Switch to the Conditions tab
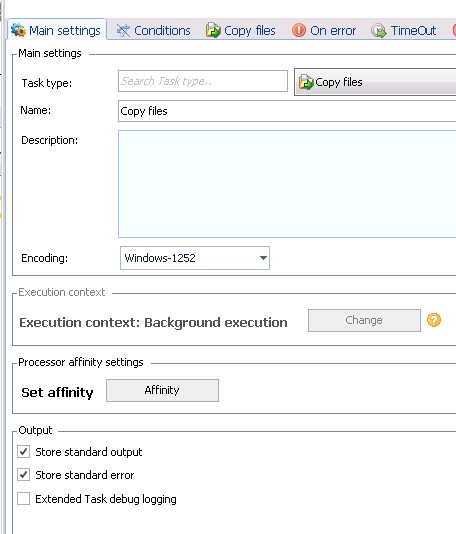Viewport: 456px width, 534px height. (154, 31)
